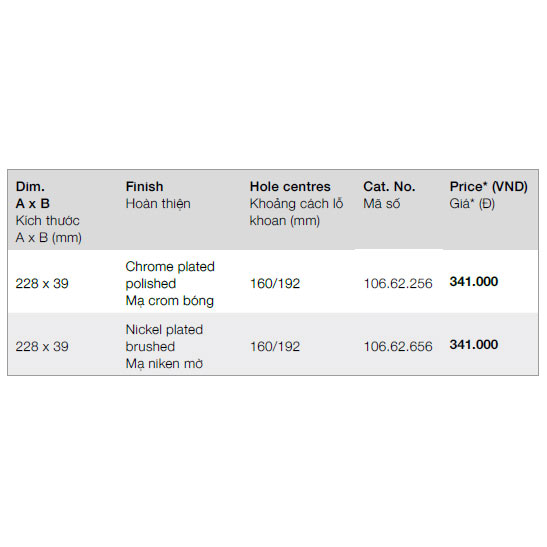Image resolution: width=547 pixels, height=547 pixels.
Task: Click the 341.000 price in nickel row
Action: 474,345
